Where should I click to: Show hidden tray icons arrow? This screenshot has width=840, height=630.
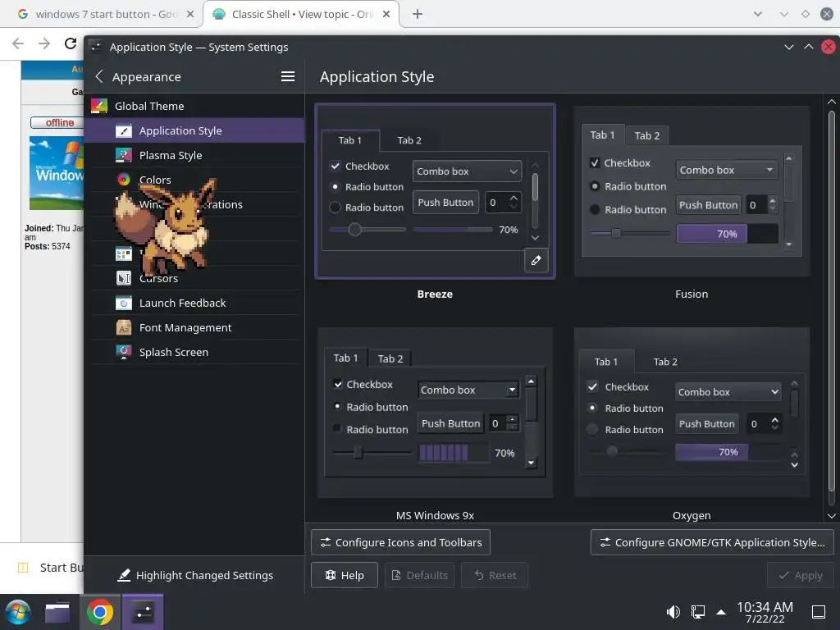pyautogui.click(x=721, y=612)
